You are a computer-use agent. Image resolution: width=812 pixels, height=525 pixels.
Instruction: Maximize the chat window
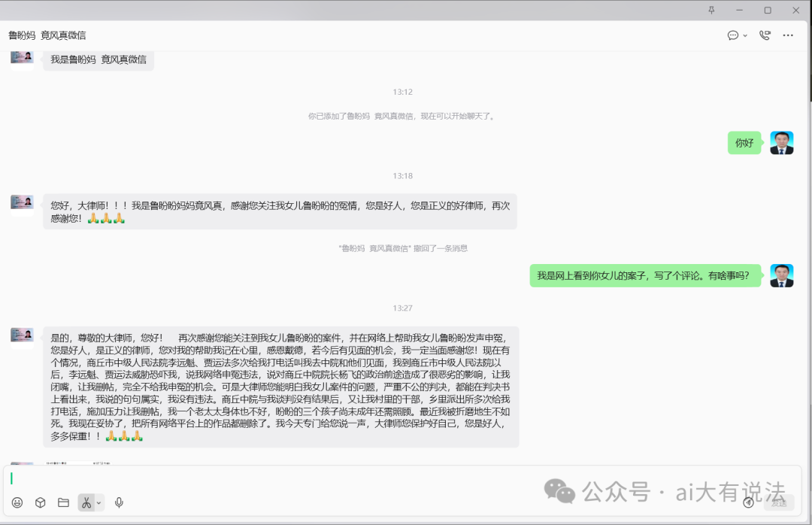click(768, 10)
